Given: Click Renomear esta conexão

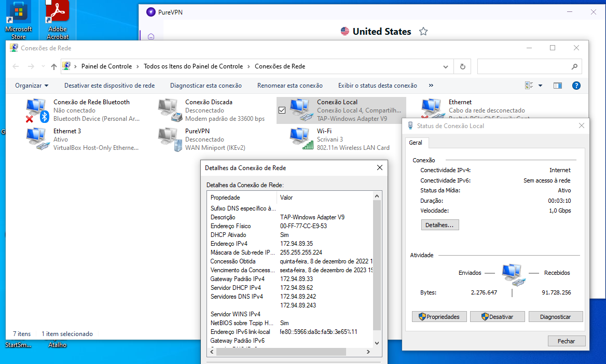Looking at the screenshot, I should click(290, 86).
